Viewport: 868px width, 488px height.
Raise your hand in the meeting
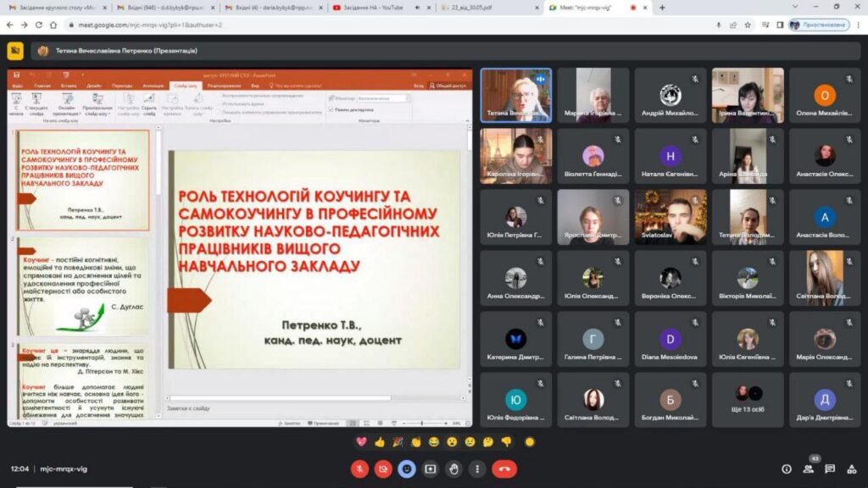454,469
